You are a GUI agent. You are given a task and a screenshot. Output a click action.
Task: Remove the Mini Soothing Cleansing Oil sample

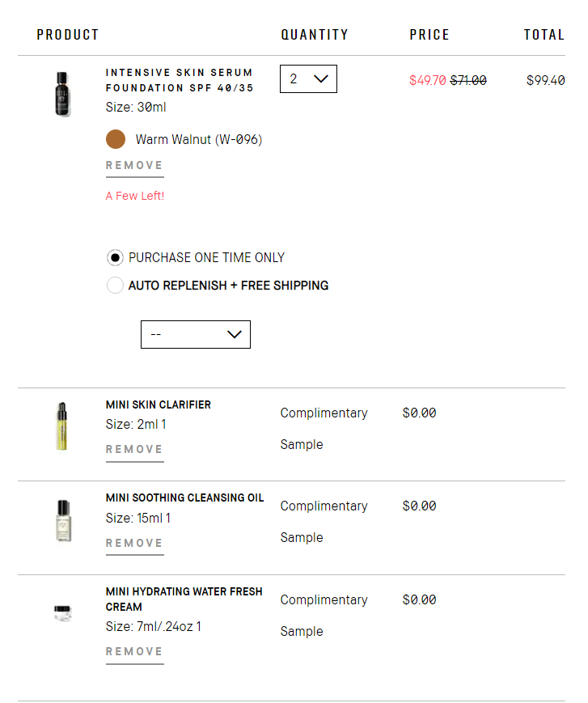click(x=134, y=544)
